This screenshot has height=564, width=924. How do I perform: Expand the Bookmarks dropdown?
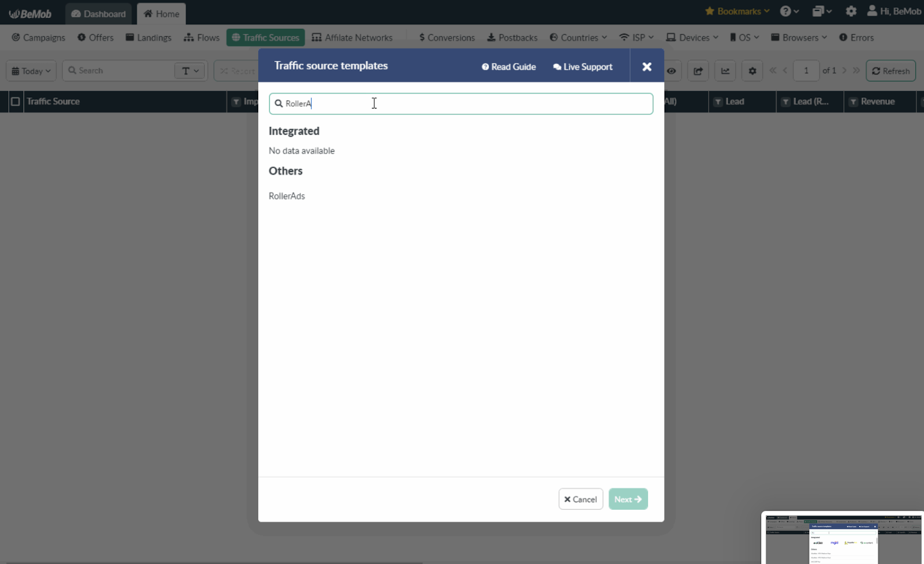click(737, 12)
